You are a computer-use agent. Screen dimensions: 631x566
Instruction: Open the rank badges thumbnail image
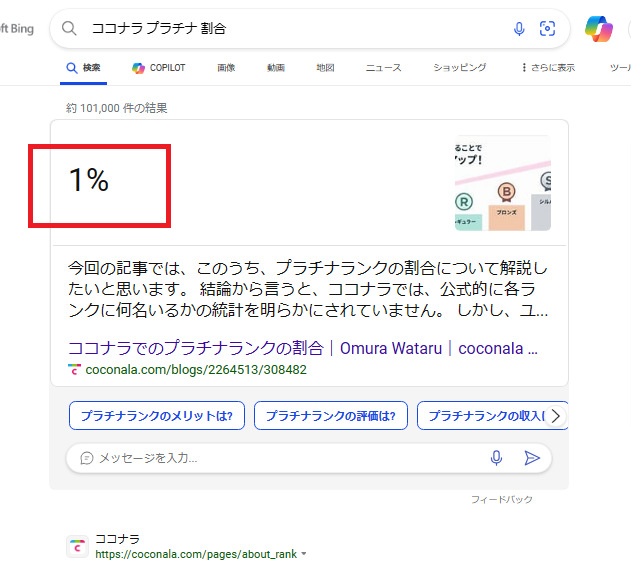pyautogui.click(x=502, y=183)
